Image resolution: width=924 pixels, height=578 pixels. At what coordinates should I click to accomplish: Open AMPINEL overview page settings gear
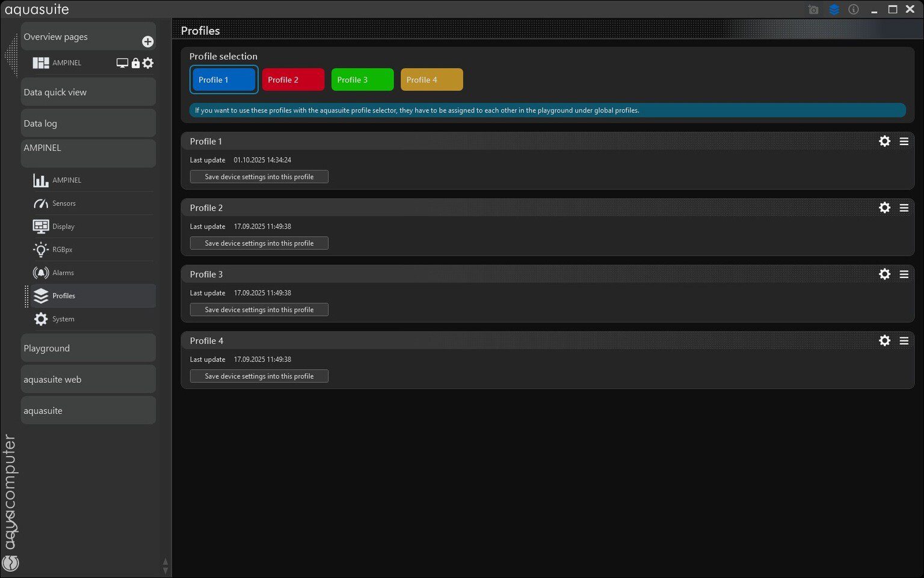(x=148, y=63)
